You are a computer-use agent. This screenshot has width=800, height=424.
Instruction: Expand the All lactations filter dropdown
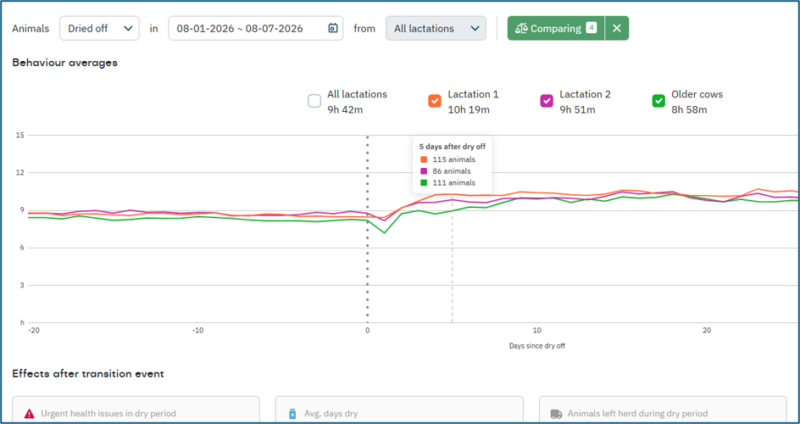point(436,29)
